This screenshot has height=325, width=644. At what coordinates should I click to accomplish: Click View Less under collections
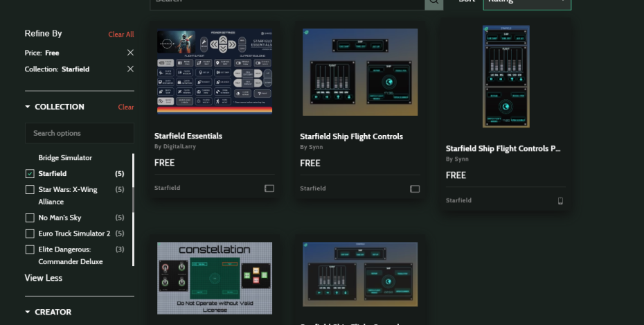[x=44, y=278]
